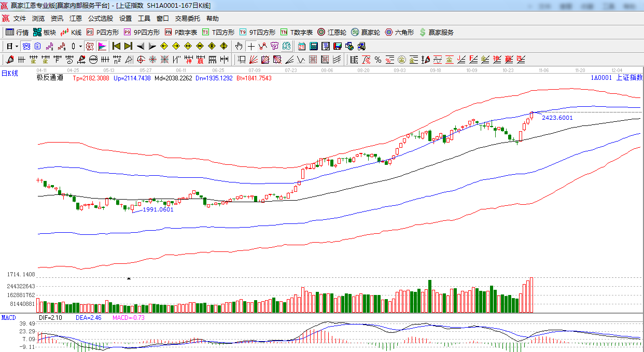Expand the 日 period dropdown arrow

(17, 46)
